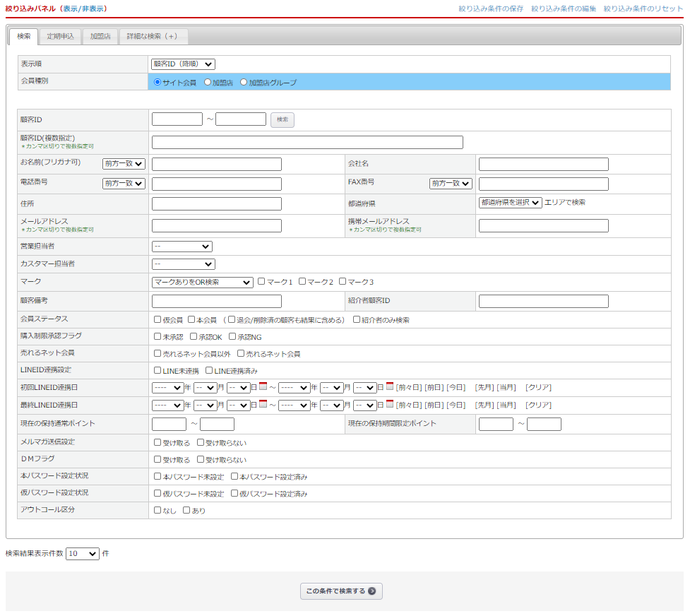The width and height of the screenshot is (690, 616).
Task: Click [今日] shortcut in 初回LINEID連携日 row
Action: [x=456, y=387]
